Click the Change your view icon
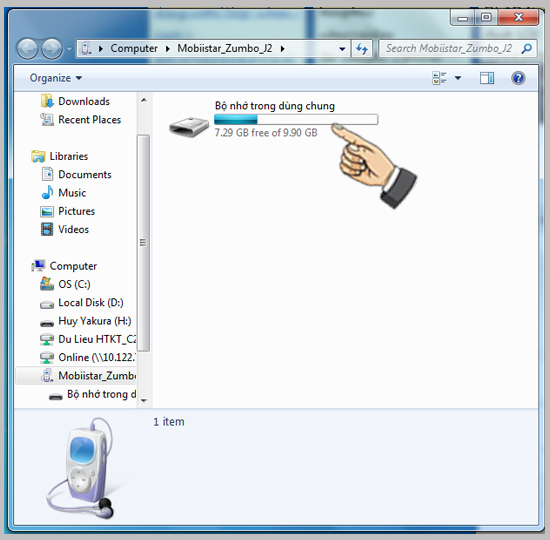Image resolution: width=550 pixels, height=540 pixels. pyautogui.click(x=440, y=78)
